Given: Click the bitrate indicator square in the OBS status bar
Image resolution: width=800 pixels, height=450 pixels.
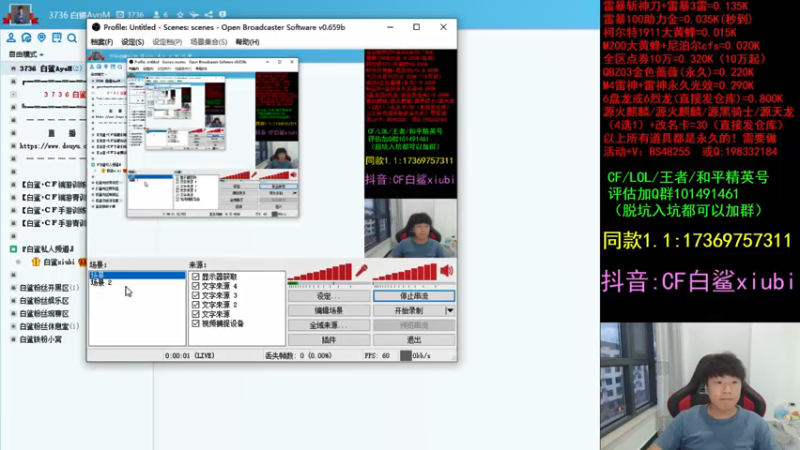Looking at the screenshot, I should 406,356.
